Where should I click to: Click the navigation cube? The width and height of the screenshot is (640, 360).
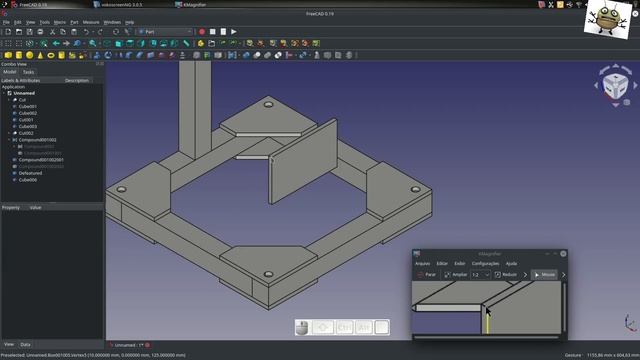click(x=615, y=85)
